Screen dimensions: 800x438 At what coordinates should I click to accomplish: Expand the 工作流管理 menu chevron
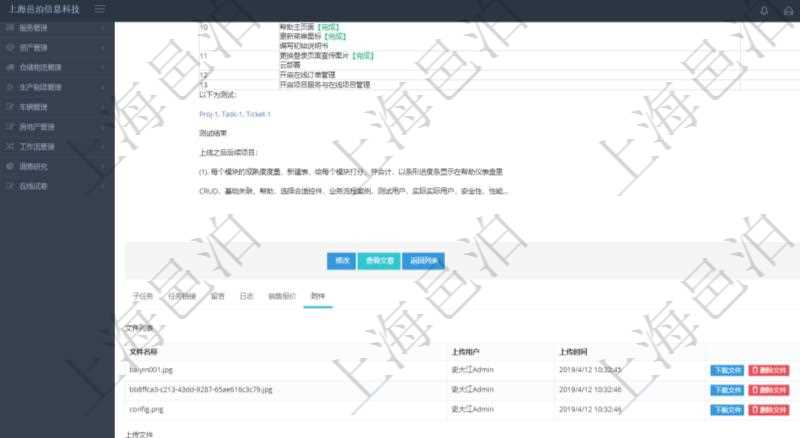click(103, 147)
